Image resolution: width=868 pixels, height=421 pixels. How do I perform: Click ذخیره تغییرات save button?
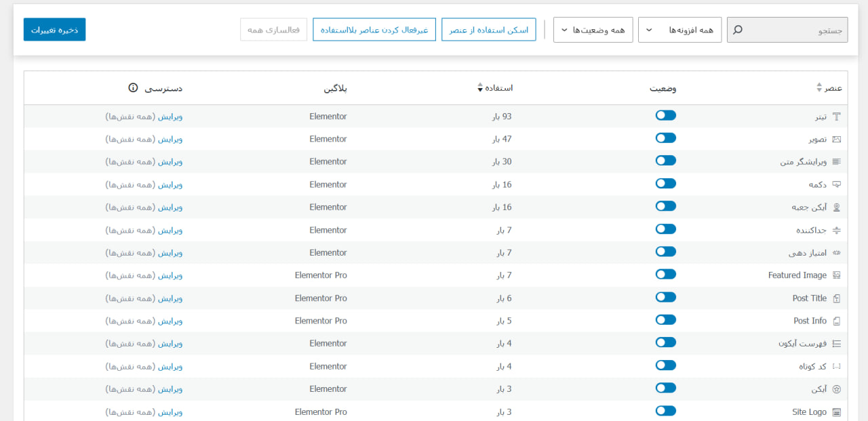(x=54, y=29)
